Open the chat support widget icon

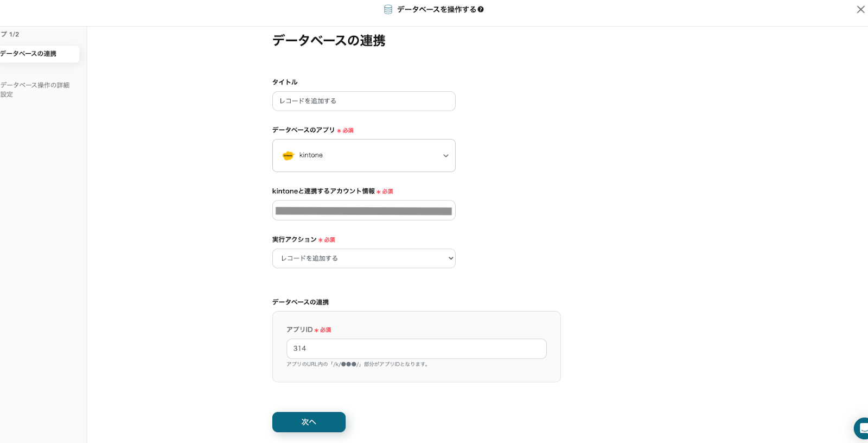(861, 428)
